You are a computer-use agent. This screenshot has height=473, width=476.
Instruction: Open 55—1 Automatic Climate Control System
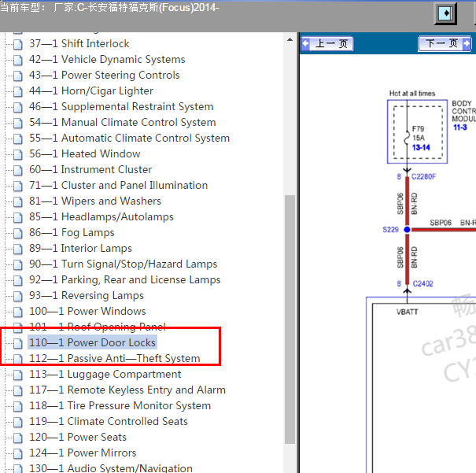point(129,139)
